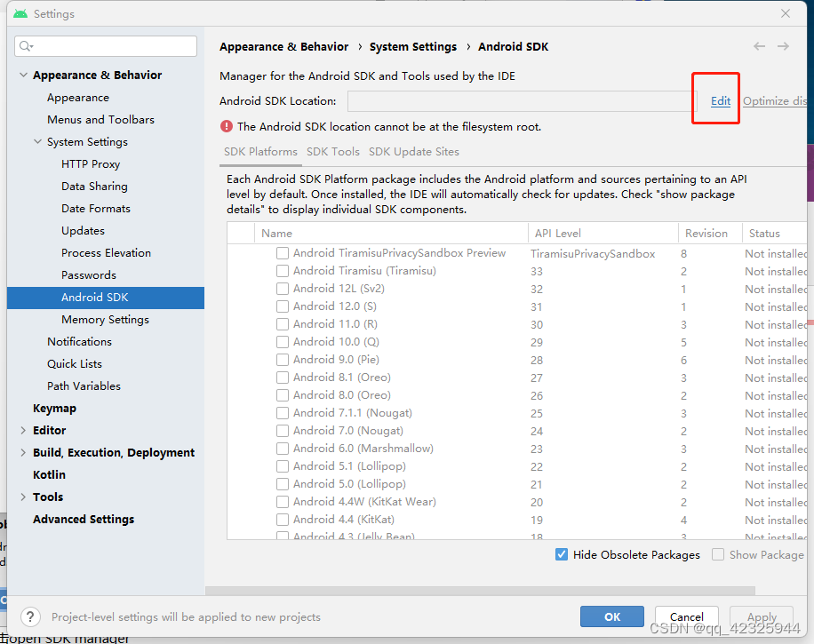
Task: Check Android Tiramisu (Tiramisu) checkbox
Action: pyautogui.click(x=283, y=271)
